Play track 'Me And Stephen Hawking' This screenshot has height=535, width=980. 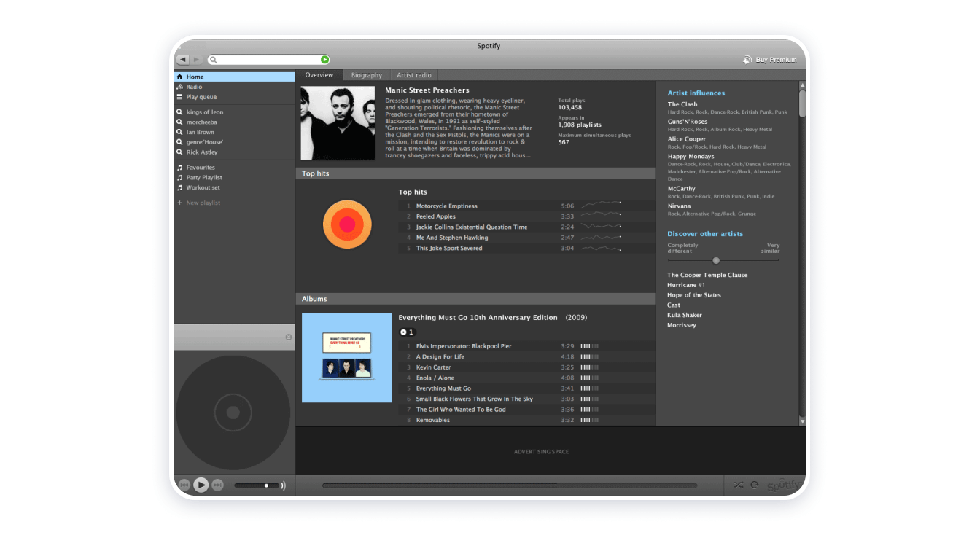click(526, 238)
